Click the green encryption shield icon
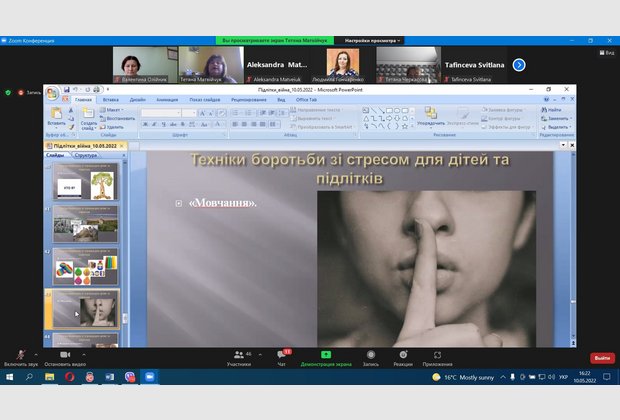This screenshot has width=620, height=420. pyautogui.click(x=8, y=92)
